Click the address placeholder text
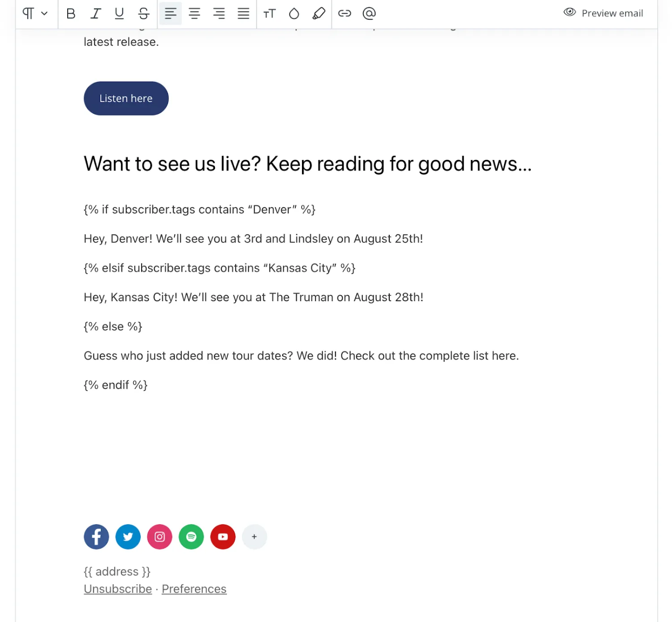The height and width of the screenshot is (622, 672). [116, 571]
